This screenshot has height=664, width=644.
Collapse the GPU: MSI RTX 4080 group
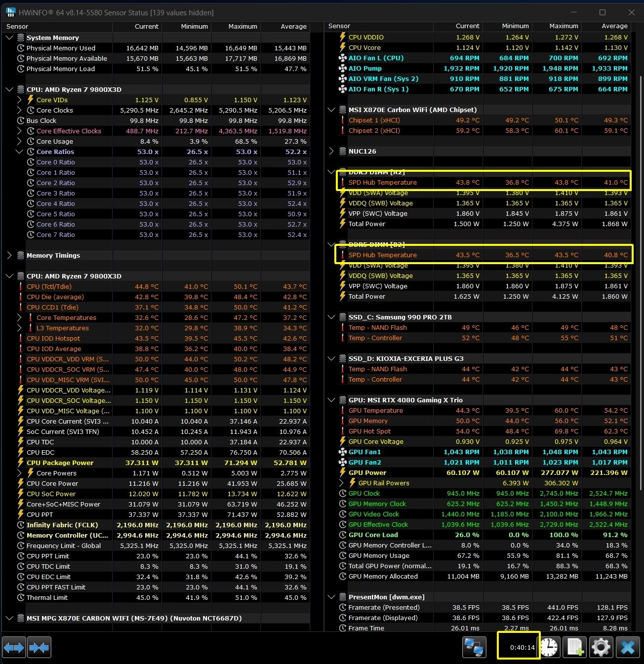pos(331,400)
